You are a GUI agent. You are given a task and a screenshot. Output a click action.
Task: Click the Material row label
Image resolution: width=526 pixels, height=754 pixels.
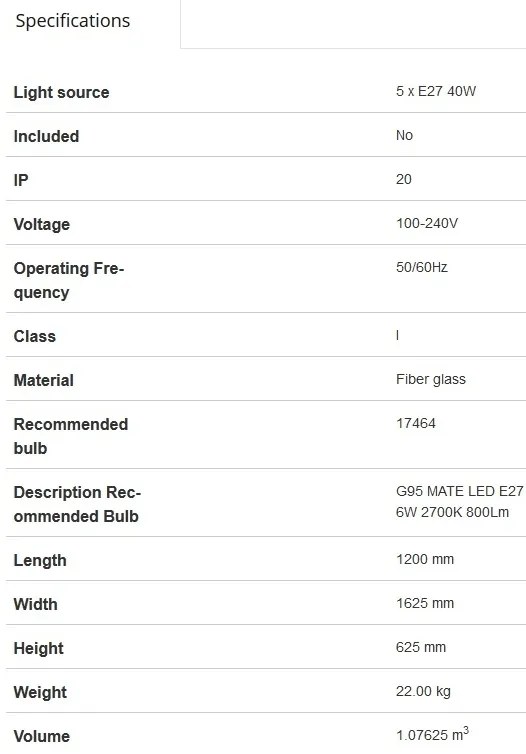[44, 380]
